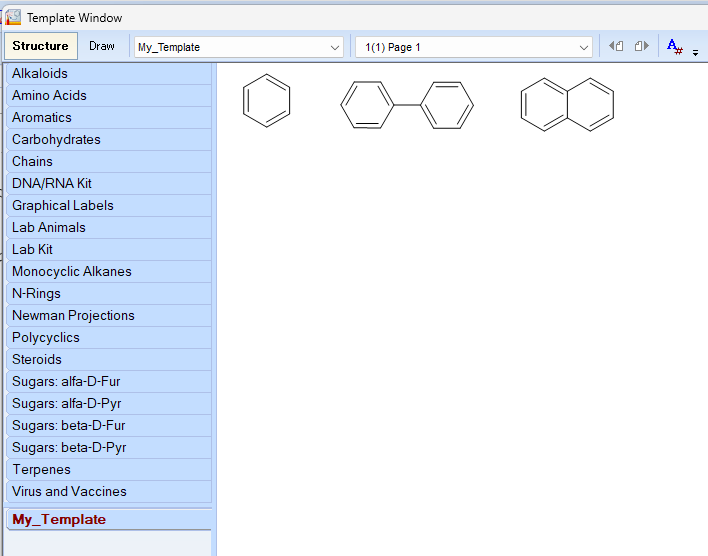Open the Page 1 dropdown list

474,47
